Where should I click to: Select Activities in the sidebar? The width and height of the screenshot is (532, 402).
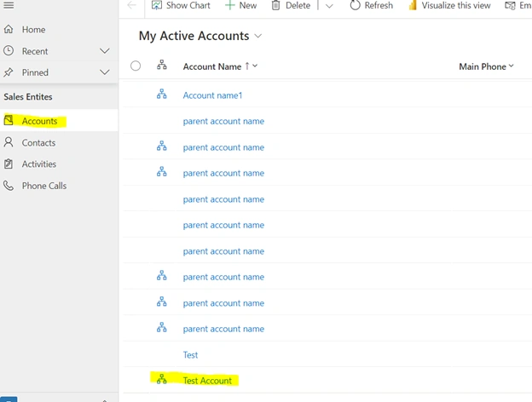click(x=38, y=164)
